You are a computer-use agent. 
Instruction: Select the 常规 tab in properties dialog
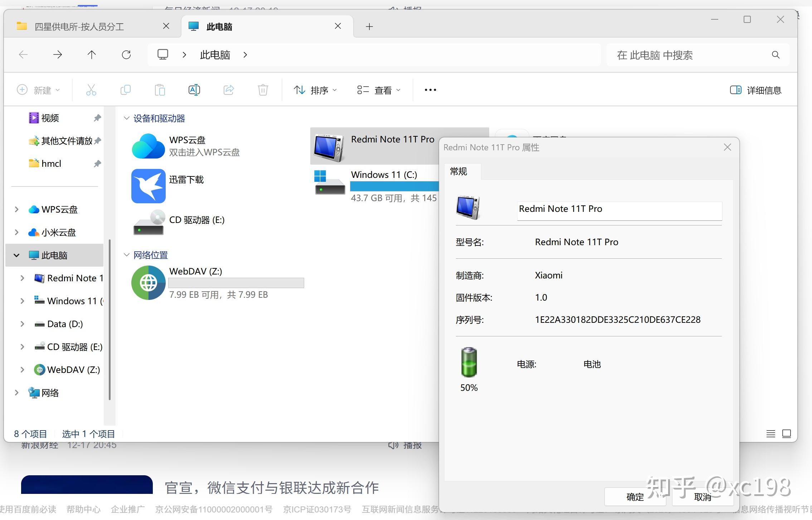pos(458,171)
